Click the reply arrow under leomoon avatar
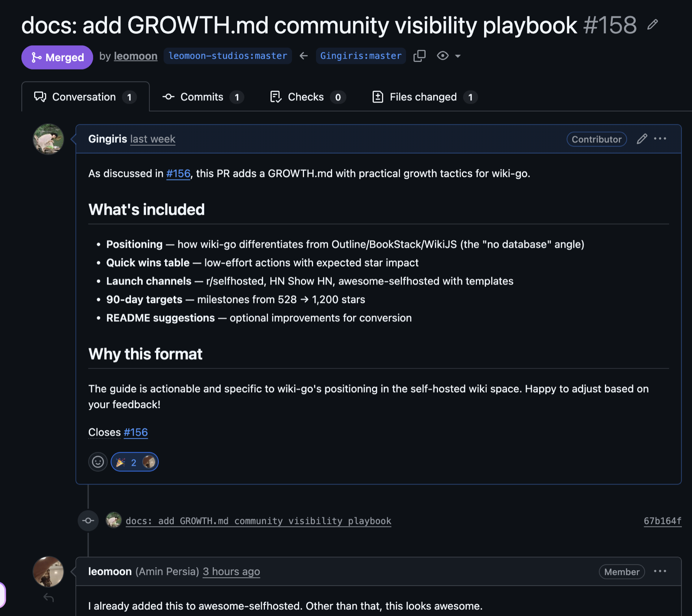 click(x=48, y=598)
